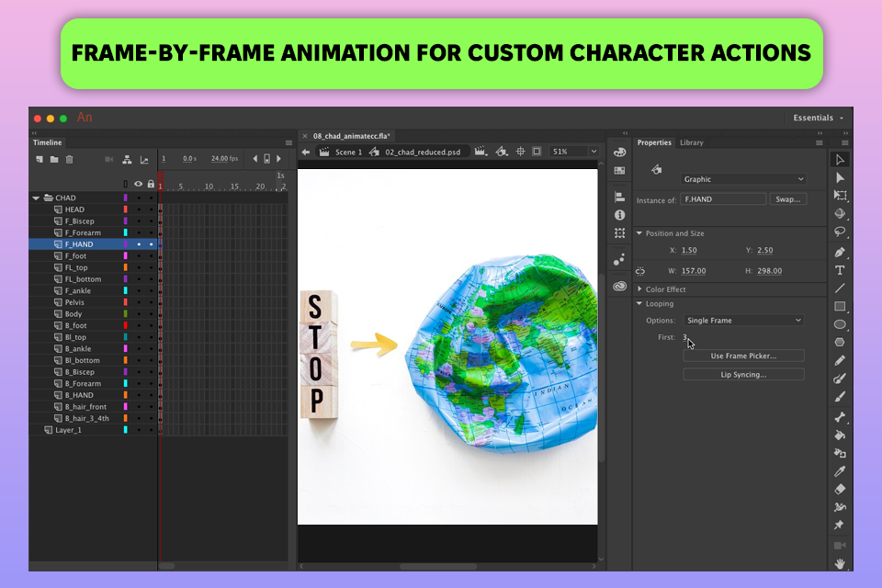Delete layer with the trash icon
The width and height of the screenshot is (882, 588).
click(69, 159)
